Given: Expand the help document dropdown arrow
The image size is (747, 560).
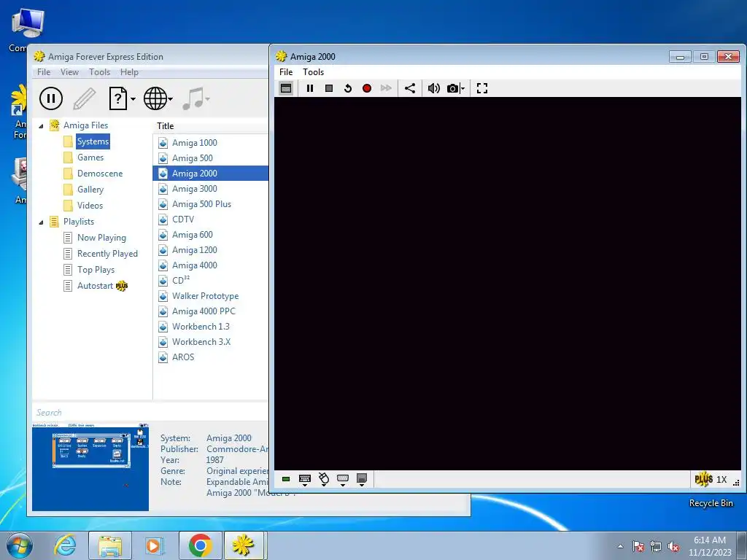Looking at the screenshot, I should 133,99.
